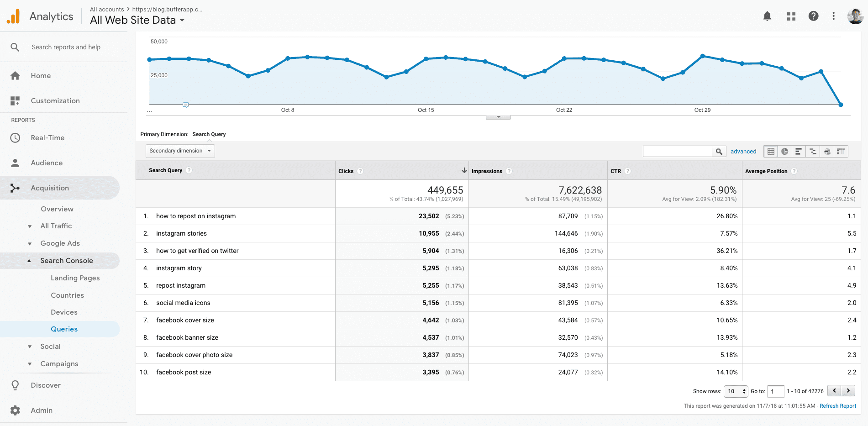868x426 pixels.
Task: Click the user profile avatar
Action: coord(855,16)
